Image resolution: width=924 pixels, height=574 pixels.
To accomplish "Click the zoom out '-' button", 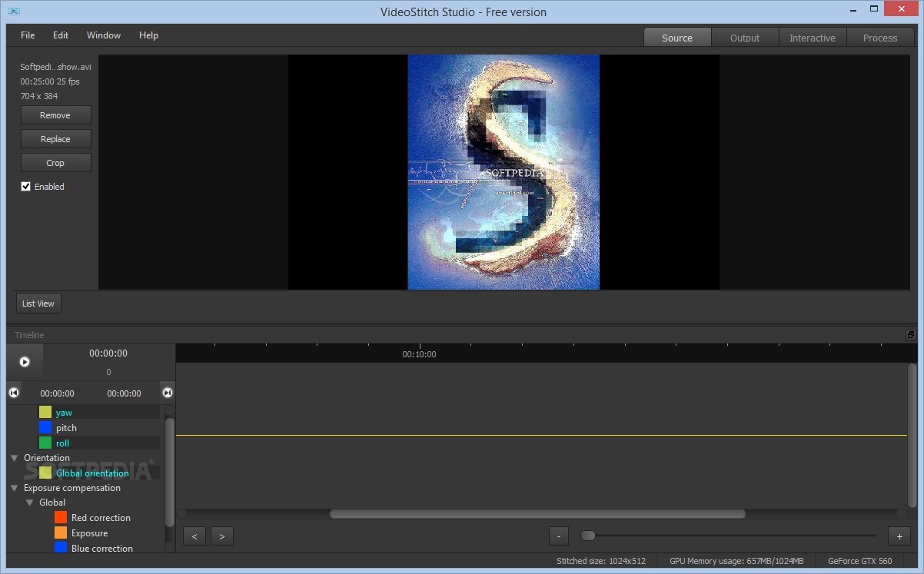I will [560, 536].
